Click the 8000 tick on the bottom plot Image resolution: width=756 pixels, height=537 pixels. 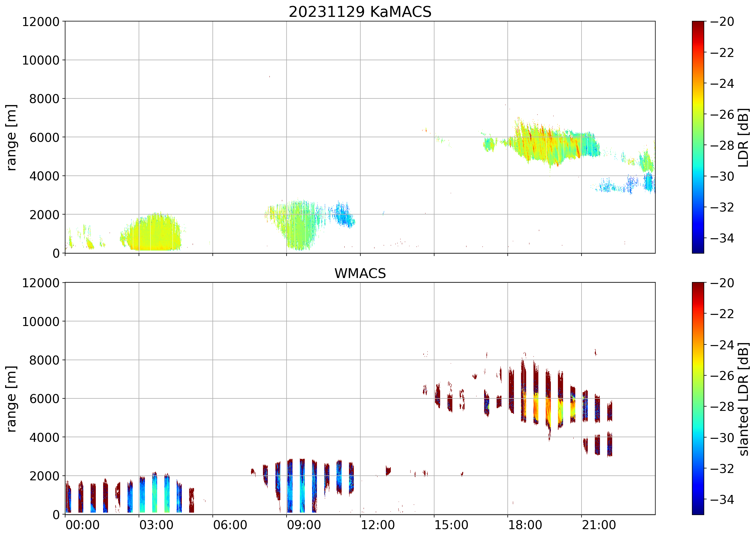point(44,360)
